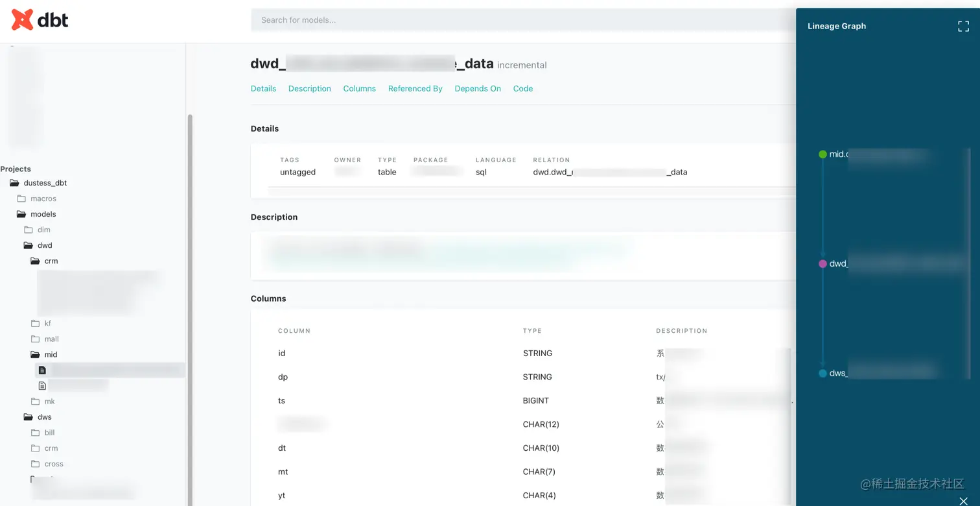
Task: Click the COLUMN table header
Action: point(294,331)
